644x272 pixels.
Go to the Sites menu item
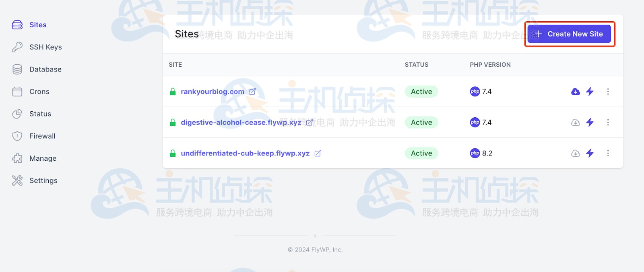point(38,25)
